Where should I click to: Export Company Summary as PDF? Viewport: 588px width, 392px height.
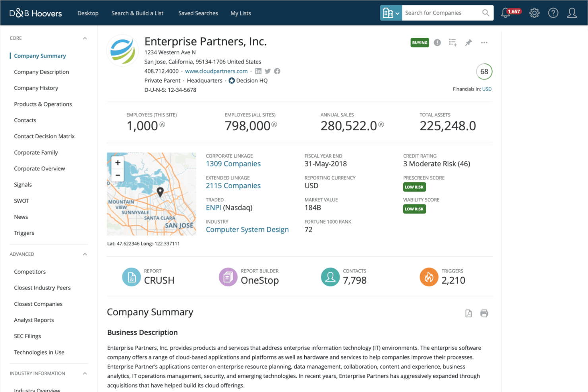pos(468,313)
